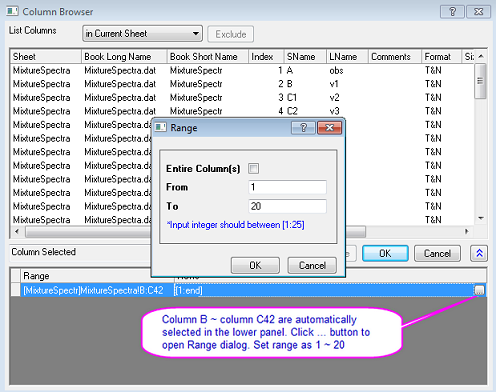Click Book Short Name 'MixtureSpectr' in row B

coord(196,84)
